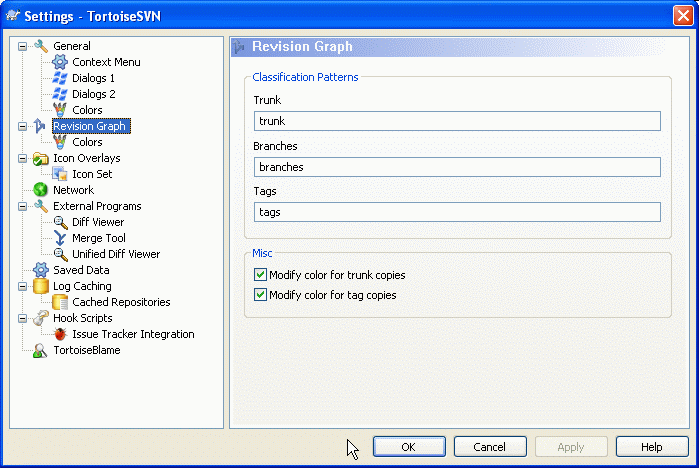Click the Saved Data gear icon
This screenshot has height=468, width=699.
coord(41,270)
